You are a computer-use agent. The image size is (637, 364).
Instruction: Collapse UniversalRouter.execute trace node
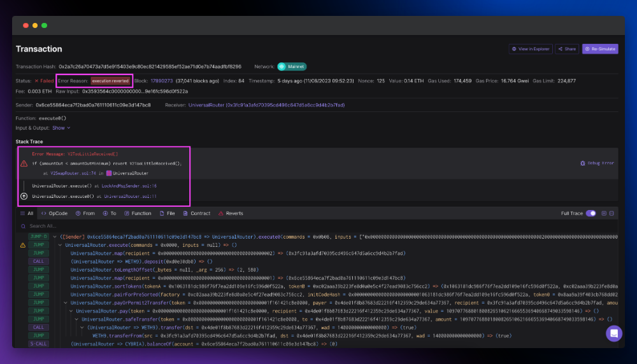[x=60, y=245]
